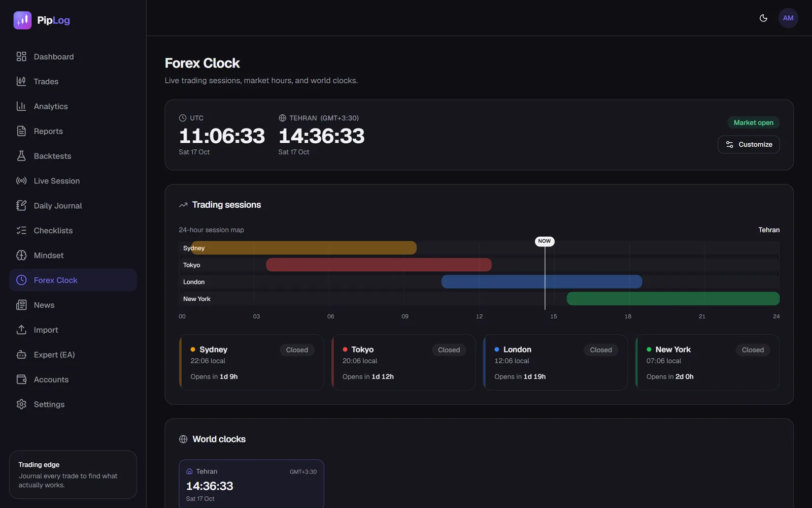
Task: Click the NOW timeline marker
Action: pos(545,241)
